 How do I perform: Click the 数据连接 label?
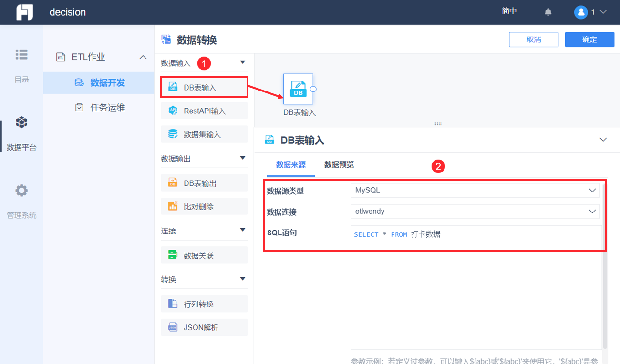point(282,212)
